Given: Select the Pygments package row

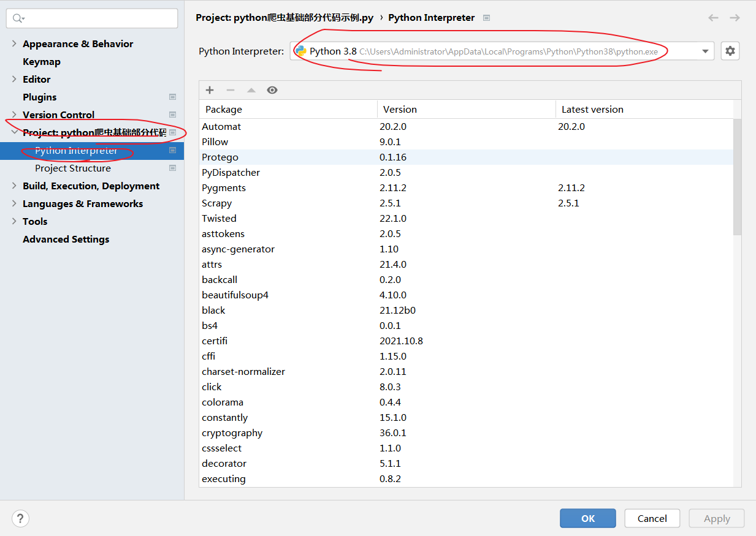Looking at the screenshot, I should pyautogui.click(x=466, y=187).
